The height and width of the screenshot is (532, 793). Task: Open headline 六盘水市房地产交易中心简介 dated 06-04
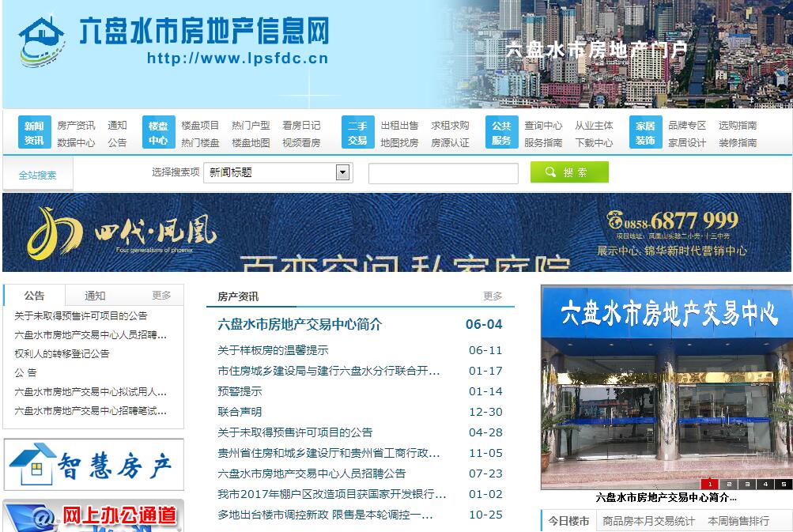coord(300,324)
